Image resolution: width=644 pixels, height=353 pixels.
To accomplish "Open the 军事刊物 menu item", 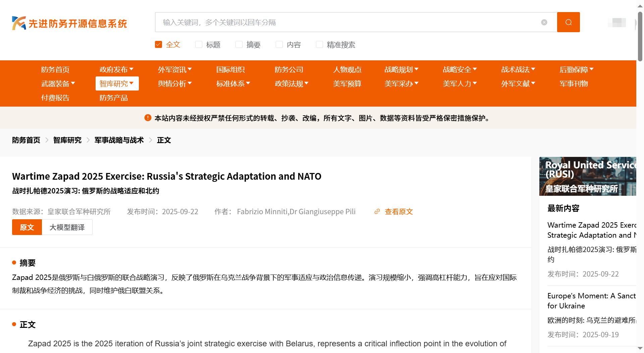I will tap(574, 83).
